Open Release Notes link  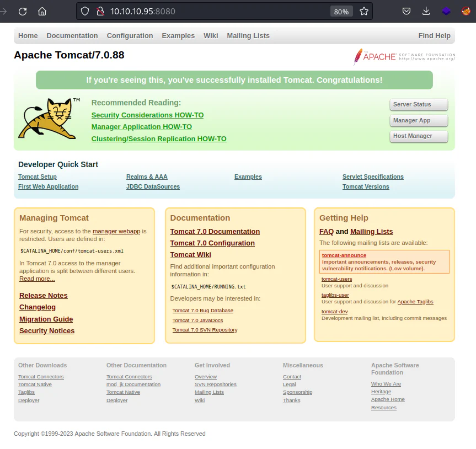coord(44,296)
